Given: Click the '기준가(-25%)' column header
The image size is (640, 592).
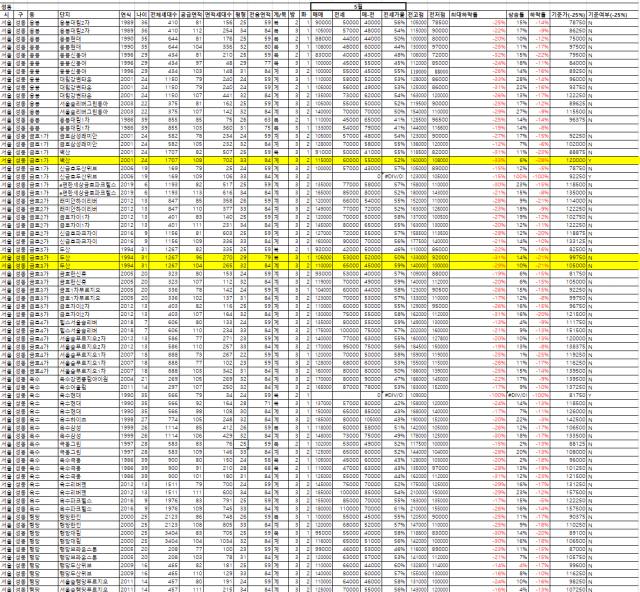Looking at the screenshot, I should [x=568, y=14].
